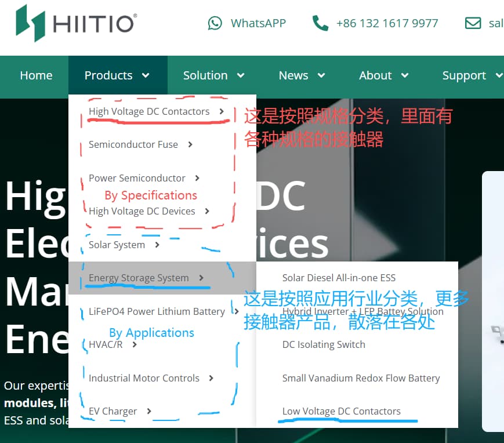Click the email envelope icon
This screenshot has width=504, height=443.
pyautogui.click(x=473, y=23)
